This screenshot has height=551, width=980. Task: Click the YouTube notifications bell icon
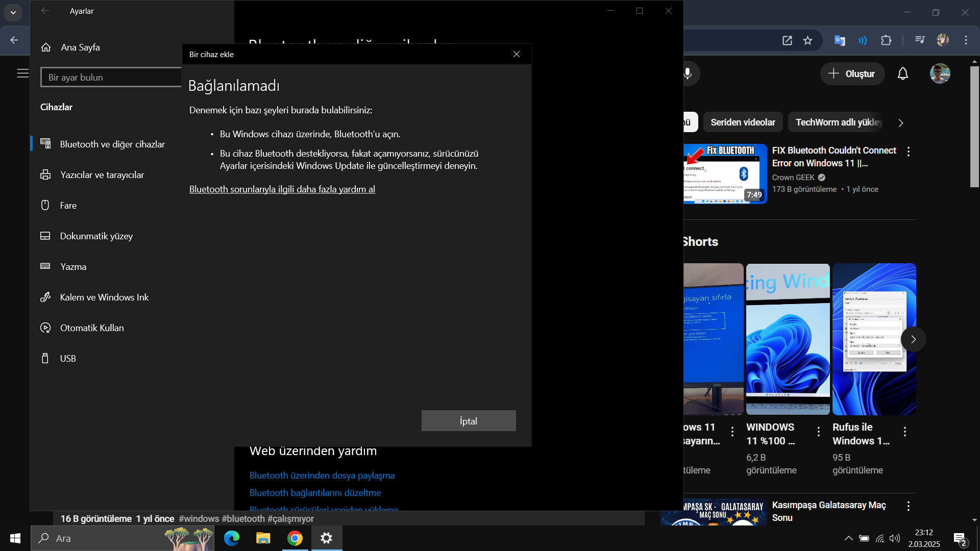902,74
